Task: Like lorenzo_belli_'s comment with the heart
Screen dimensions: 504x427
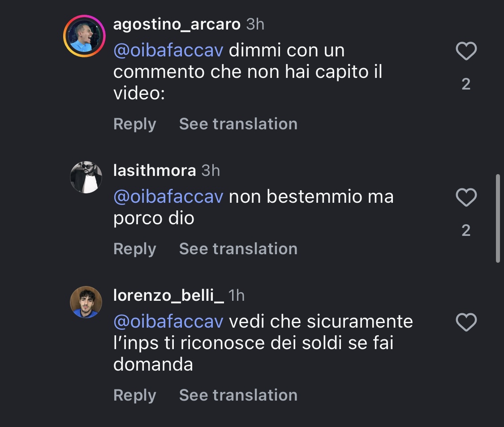Action: click(466, 322)
